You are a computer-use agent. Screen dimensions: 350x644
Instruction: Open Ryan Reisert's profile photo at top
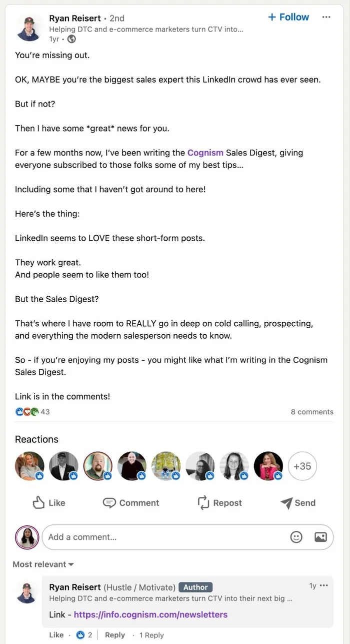29,28
